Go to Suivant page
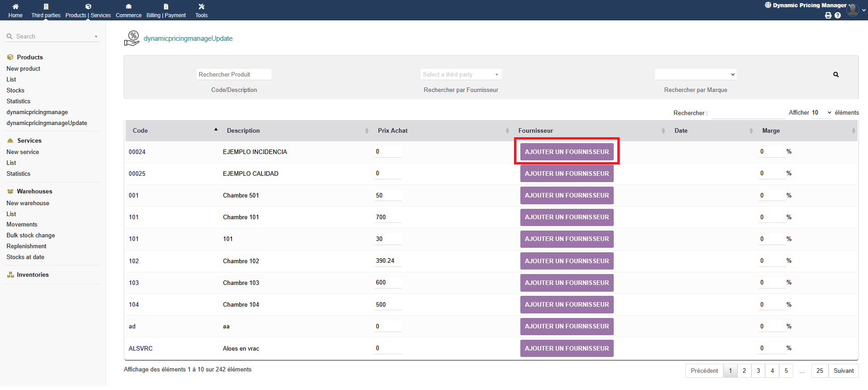The image size is (868, 390). click(x=843, y=371)
